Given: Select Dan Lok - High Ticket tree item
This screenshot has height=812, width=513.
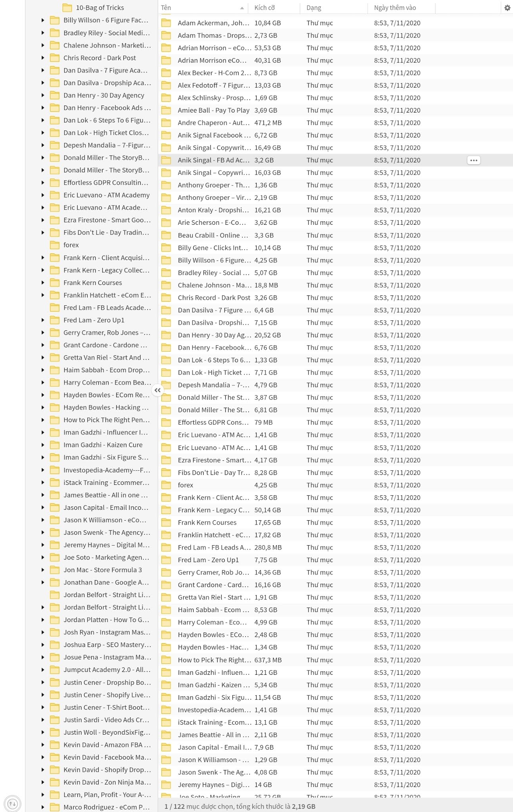Looking at the screenshot, I should click(106, 133).
